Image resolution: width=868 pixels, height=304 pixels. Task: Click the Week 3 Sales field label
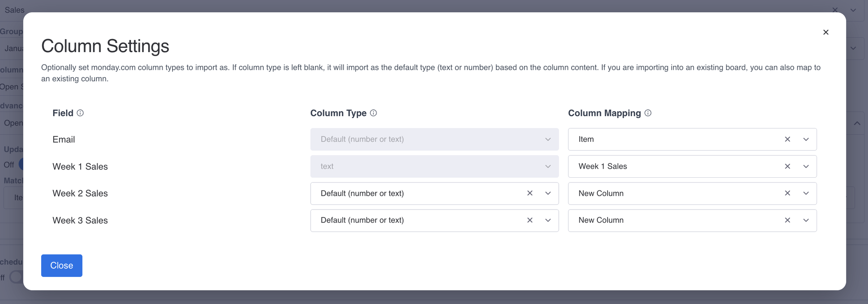(x=80, y=220)
